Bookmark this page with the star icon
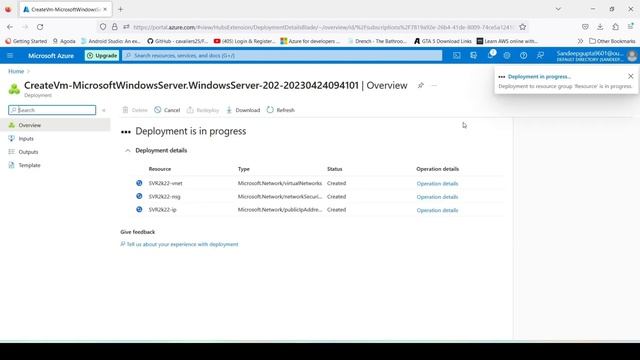Viewport: 640px width, 360px height. coord(522,27)
